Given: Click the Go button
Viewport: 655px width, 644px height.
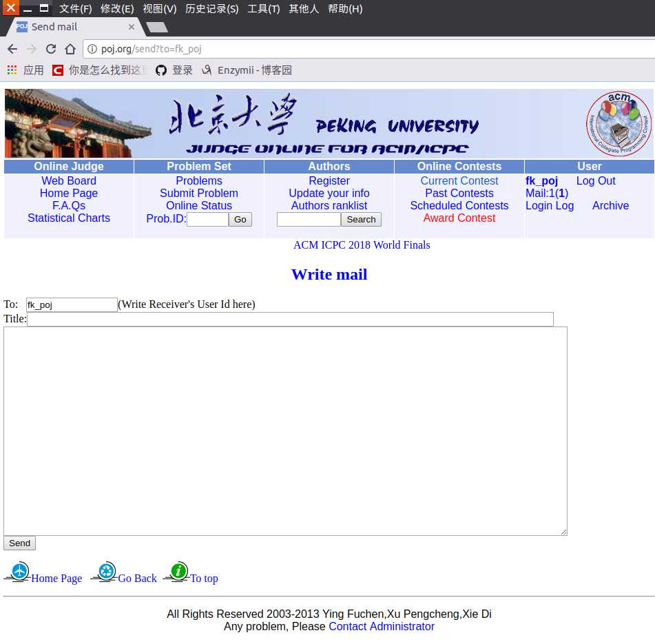Looking at the screenshot, I should pyautogui.click(x=240, y=219).
